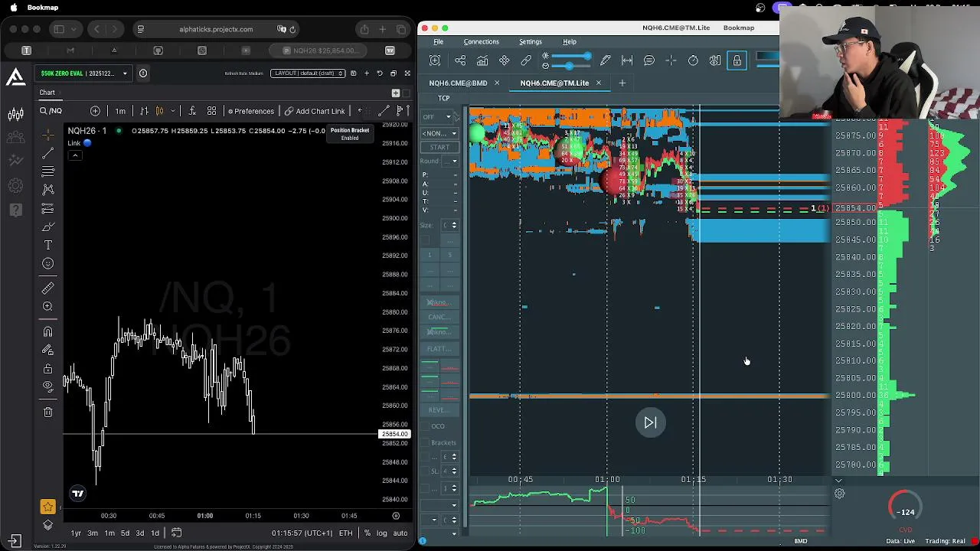The image size is (980, 551).
Task: Click the logout icon at bottom left
Action: (15, 540)
